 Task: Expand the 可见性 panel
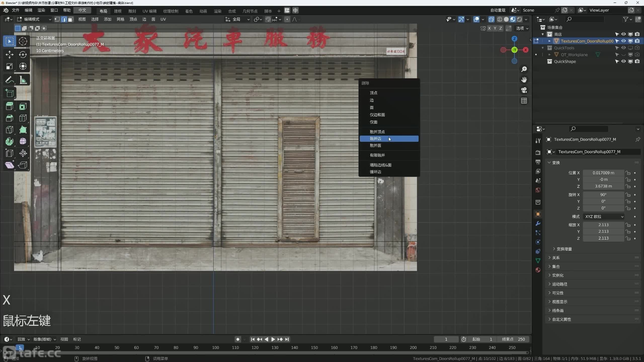point(557,293)
